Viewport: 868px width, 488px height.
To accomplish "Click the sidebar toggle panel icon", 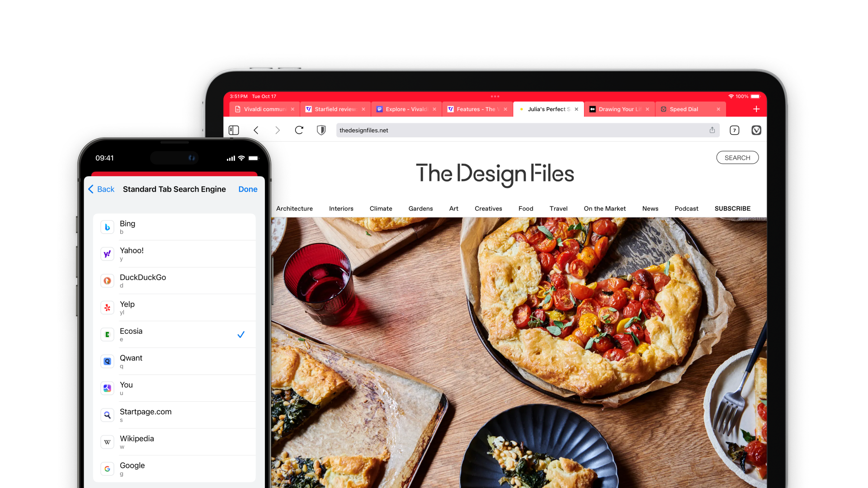I will point(233,130).
